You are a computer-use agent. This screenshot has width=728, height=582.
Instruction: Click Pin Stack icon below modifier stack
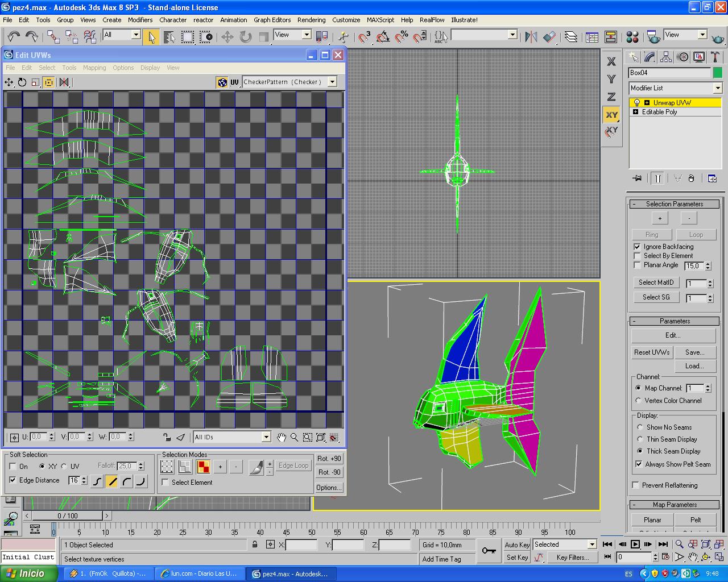point(637,178)
